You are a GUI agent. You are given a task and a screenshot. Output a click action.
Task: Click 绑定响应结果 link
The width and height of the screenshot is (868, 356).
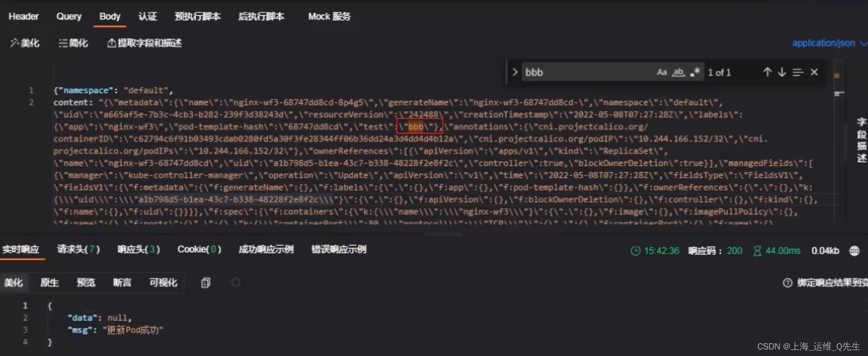point(832,283)
